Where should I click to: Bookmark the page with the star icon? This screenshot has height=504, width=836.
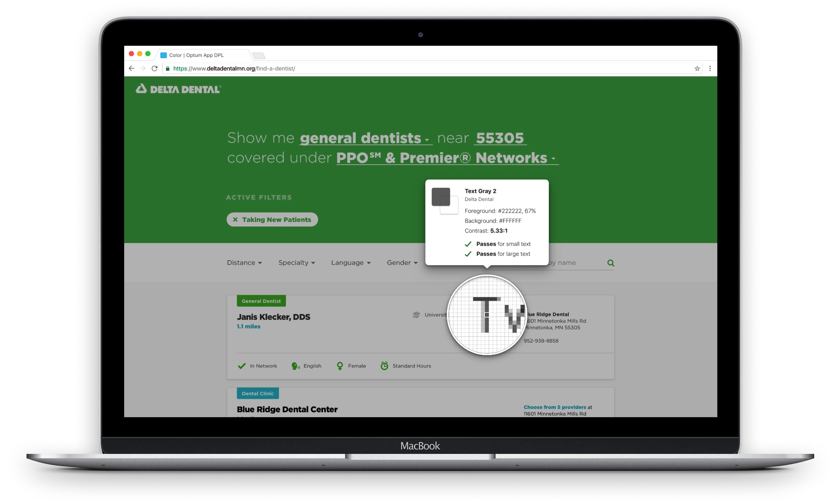(x=697, y=68)
